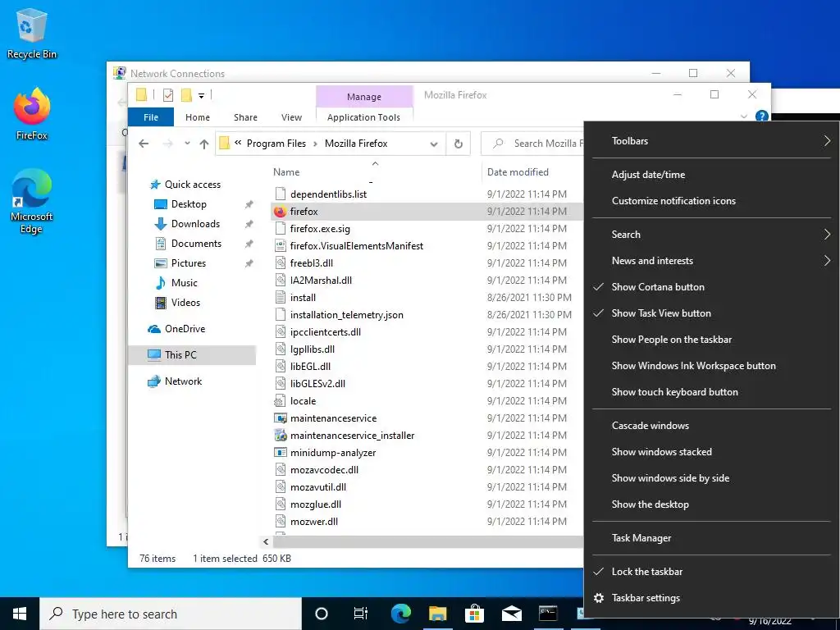The width and height of the screenshot is (840, 630).
Task: Open Mail app from the taskbar
Action: (512, 614)
